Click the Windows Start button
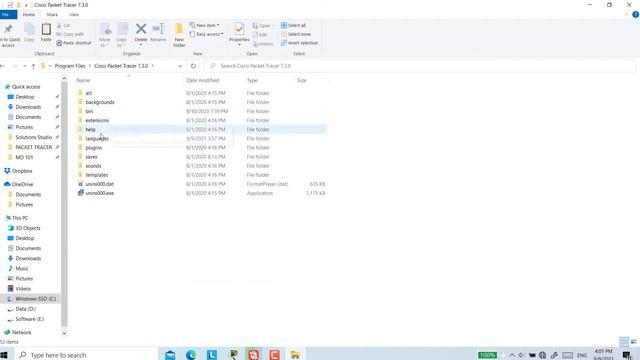This screenshot has height=360, width=640. coord(4,354)
